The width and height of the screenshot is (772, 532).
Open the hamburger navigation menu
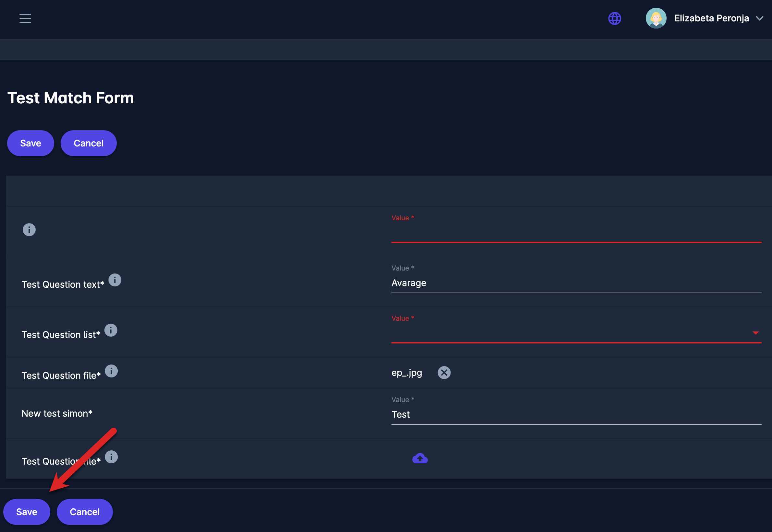coord(25,18)
